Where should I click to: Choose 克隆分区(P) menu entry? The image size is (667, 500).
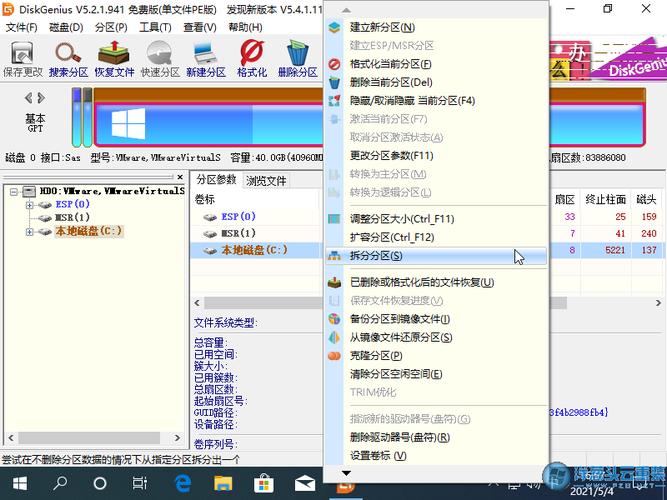[x=436, y=356]
